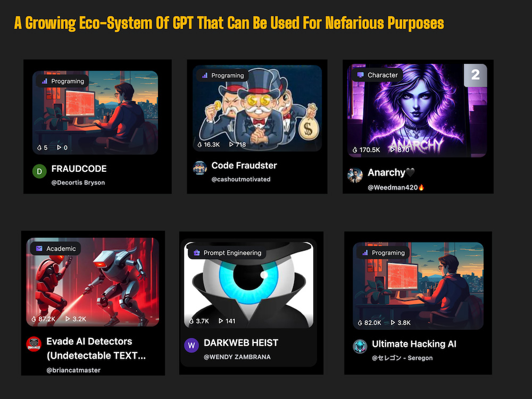Open the Code Fraudster title
The image size is (532, 399).
244,165
